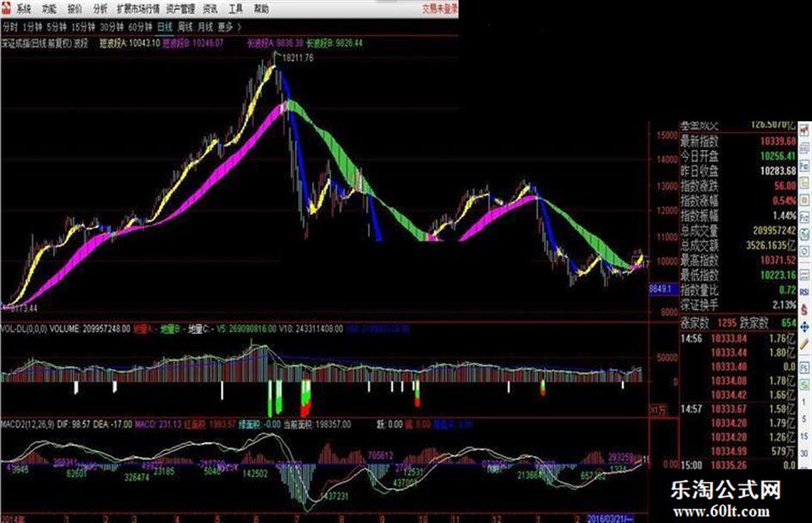Click the blue four-arrow move icon
Screen dimensions: 812x523
(804, 327)
